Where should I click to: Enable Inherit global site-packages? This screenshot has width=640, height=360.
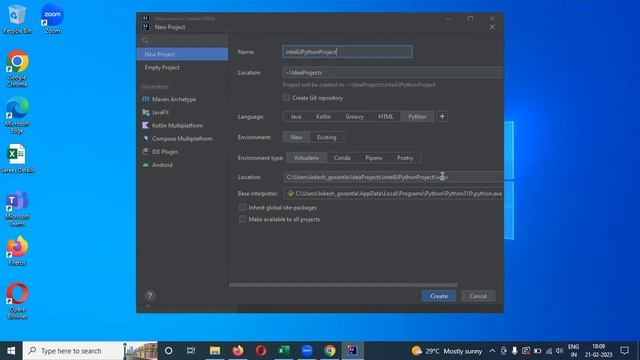click(x=242, y=207)
